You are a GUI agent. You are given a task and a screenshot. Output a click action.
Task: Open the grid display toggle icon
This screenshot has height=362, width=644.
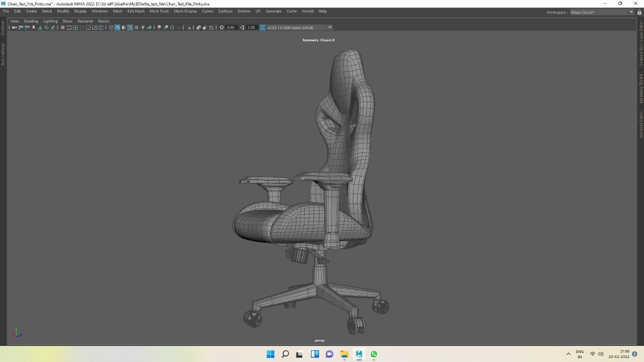[x=62, y=28]
